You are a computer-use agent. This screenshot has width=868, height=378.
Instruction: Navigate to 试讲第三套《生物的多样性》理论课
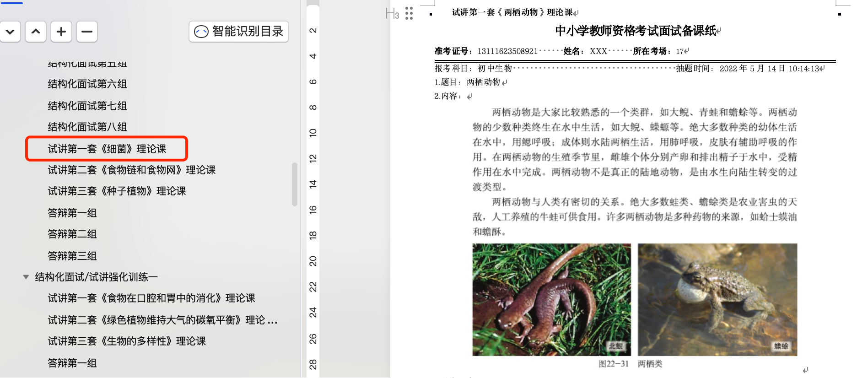(127, 341)
